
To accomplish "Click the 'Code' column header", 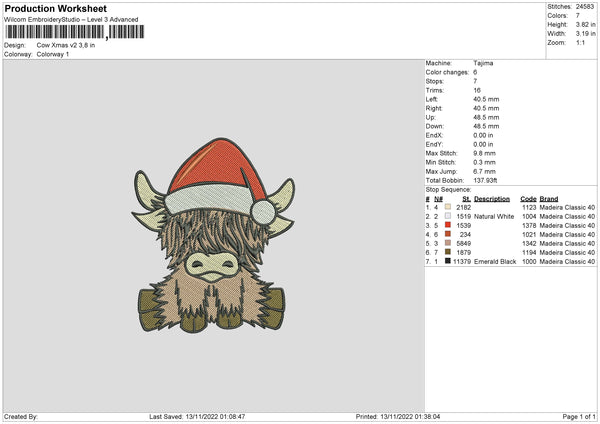I will (528, 199).
